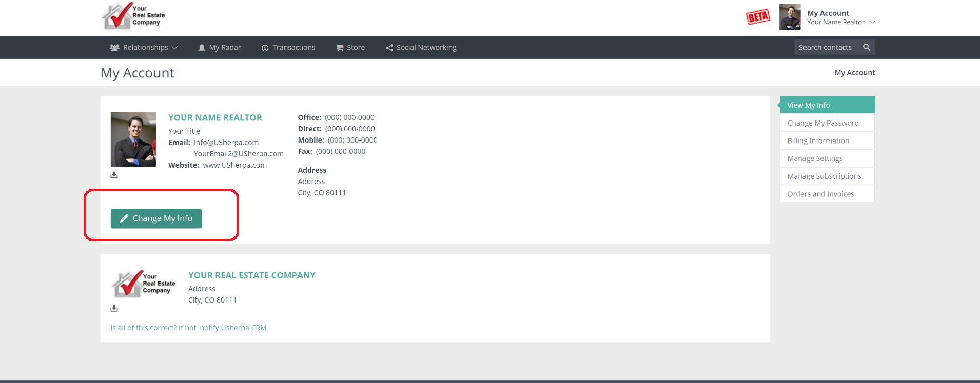Click the realtor profile photo in the info card

(x=133, y=139)
